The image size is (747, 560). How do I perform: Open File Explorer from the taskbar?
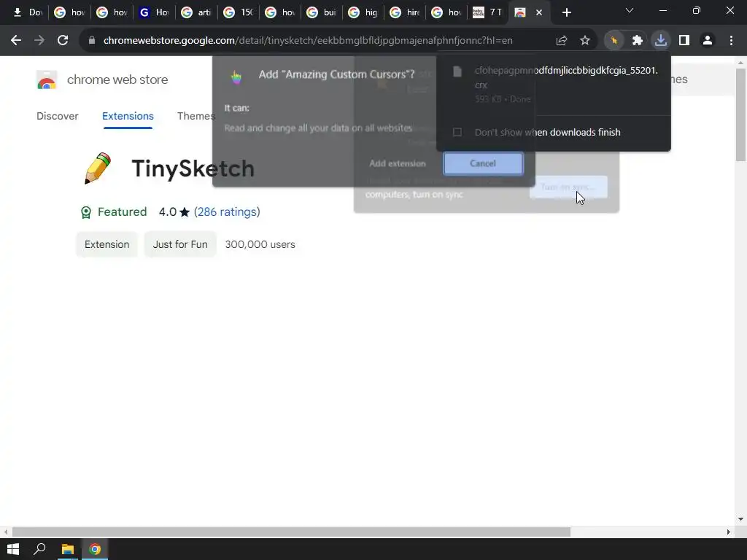tap(67, 549)
